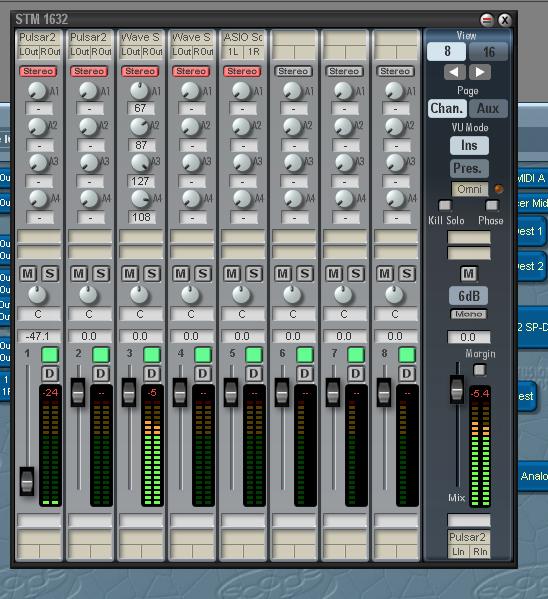Click the A1 aux knob on channel 3
This screenshot has height=599, width=548.
(139, 91)
